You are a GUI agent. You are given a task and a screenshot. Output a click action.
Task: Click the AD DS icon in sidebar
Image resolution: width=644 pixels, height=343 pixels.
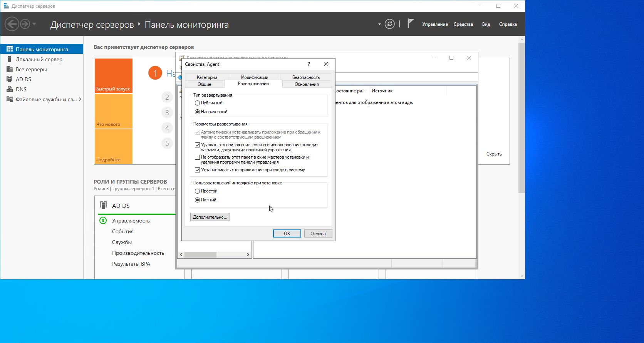point(10,79)
